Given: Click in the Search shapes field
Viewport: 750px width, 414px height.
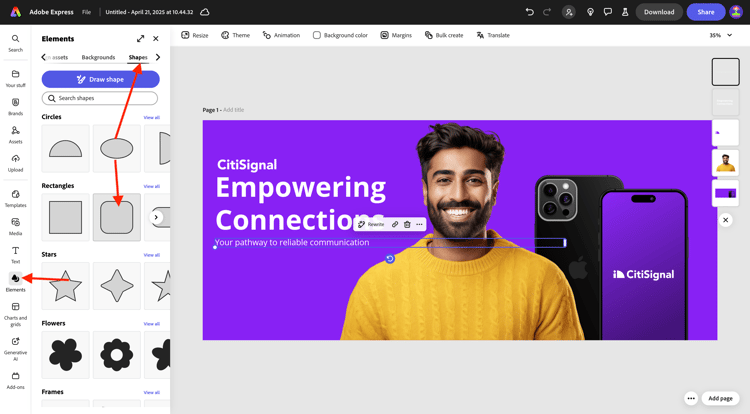Looking at the screenshot, I should (99, 98).
